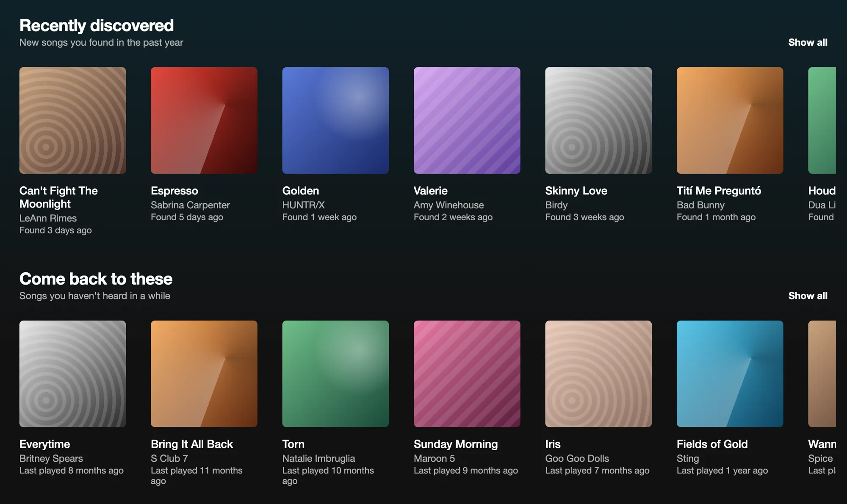Select artist name LeAnn Rimes
The image size is (847, 504).
(48, 218)
